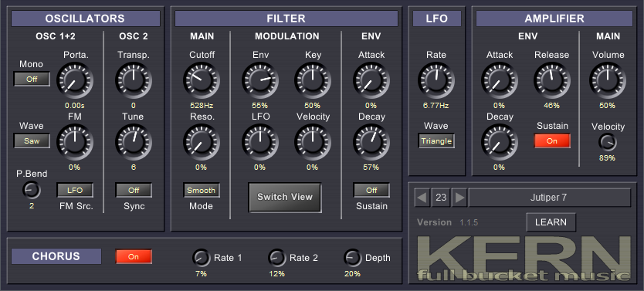Click the amplifier Decay knob
Image resolution: width=644 pixels, height=291 pixels.
coord(500,142)
